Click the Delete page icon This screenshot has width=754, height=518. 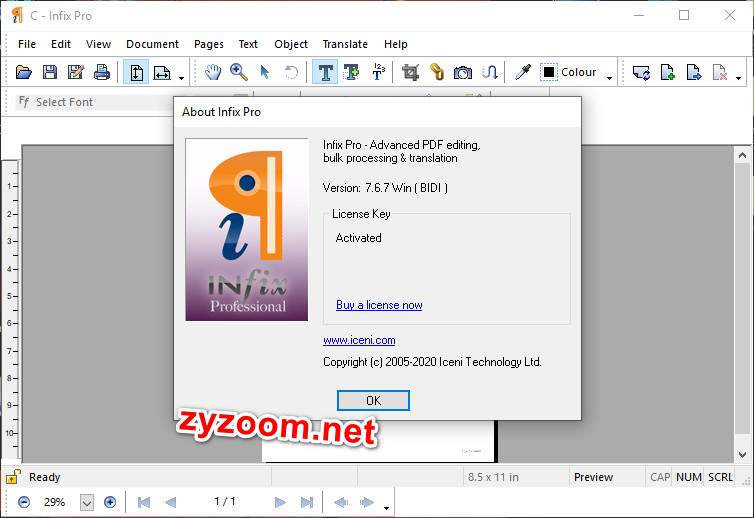[719, 72]
